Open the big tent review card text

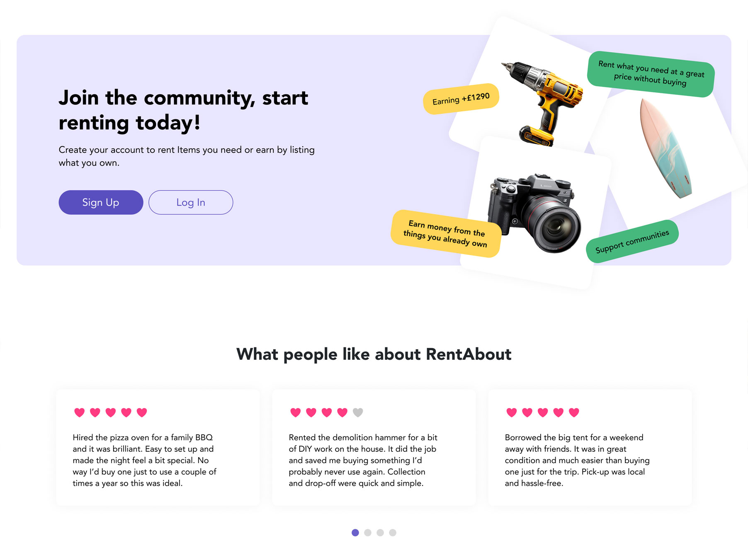pyautogui.click(x=577, y=460)
